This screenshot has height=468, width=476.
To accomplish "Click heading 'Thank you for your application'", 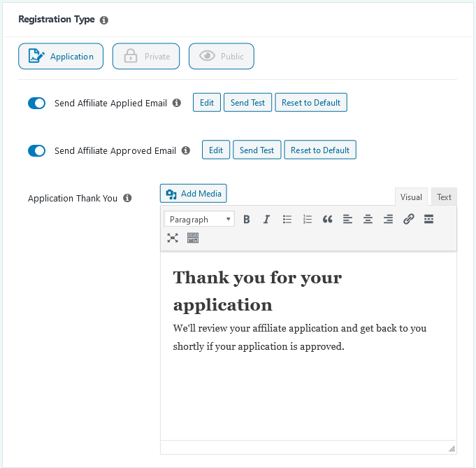I will click(257, 291).
